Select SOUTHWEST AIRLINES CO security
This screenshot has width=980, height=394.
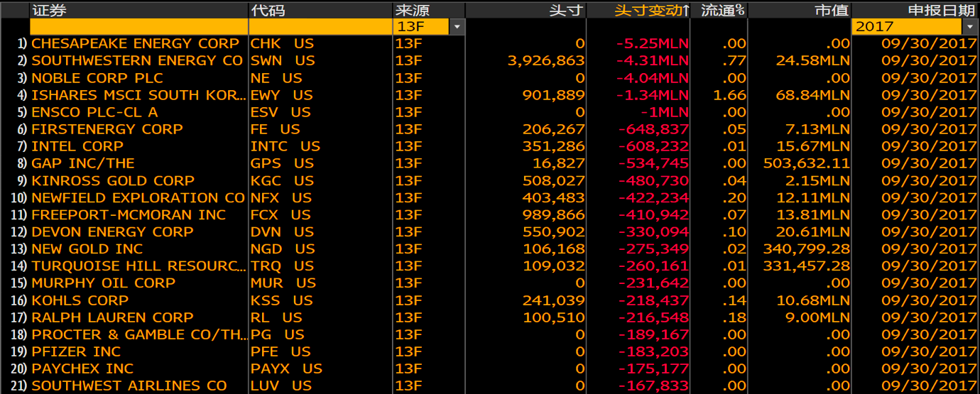pos(129,385)
